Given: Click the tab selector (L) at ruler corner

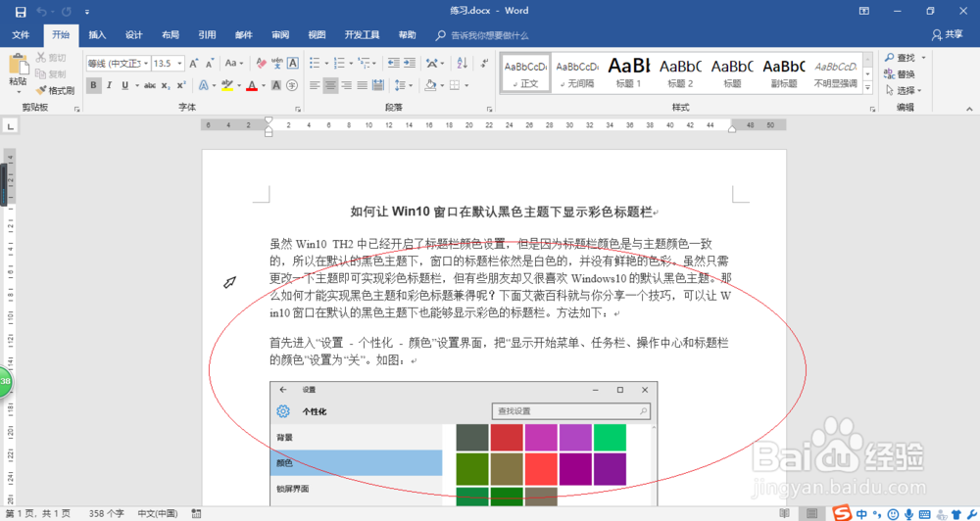Looking at the screenshot, I should tap(10, 126).
